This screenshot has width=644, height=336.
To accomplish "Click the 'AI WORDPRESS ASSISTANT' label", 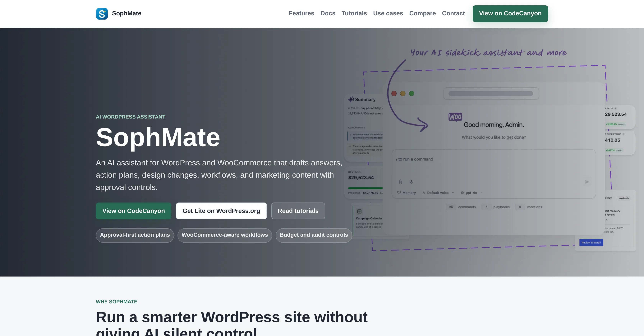I will [130, 117].
